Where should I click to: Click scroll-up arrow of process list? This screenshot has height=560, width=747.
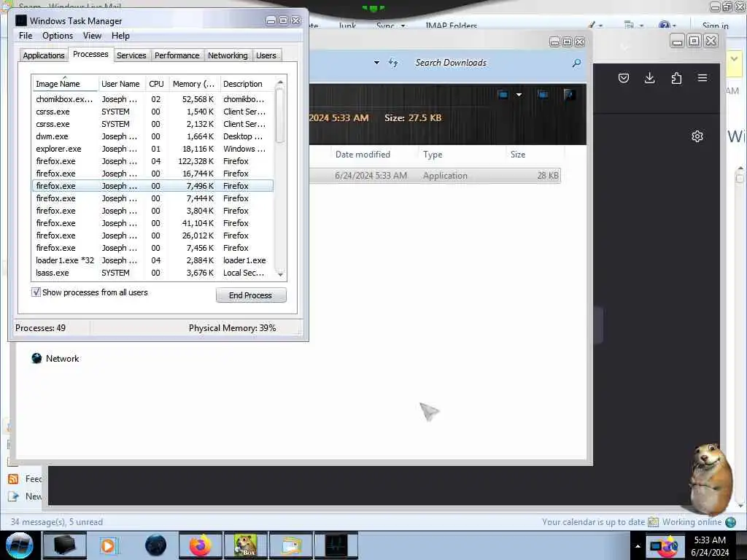tap(280, 82)
